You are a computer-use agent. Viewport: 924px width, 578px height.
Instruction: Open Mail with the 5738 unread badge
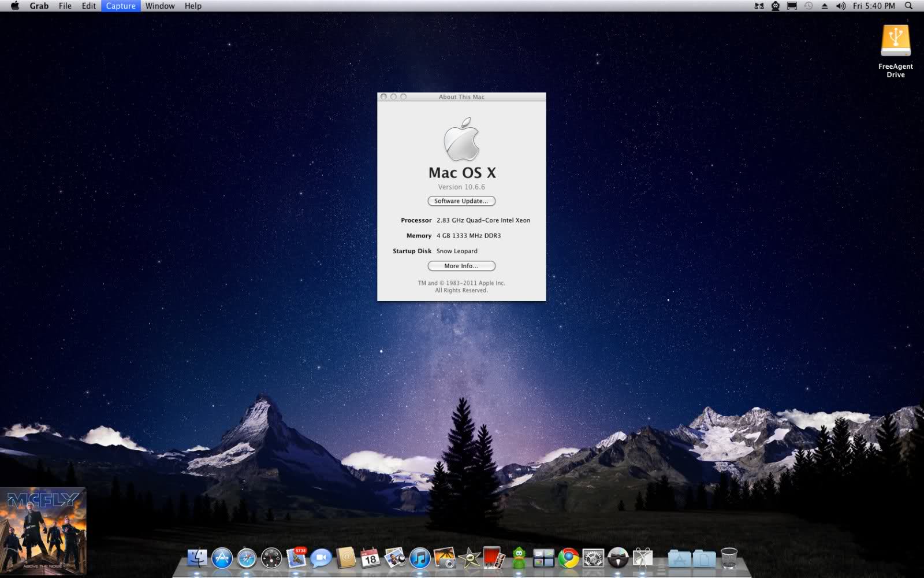tap(296, 558)
